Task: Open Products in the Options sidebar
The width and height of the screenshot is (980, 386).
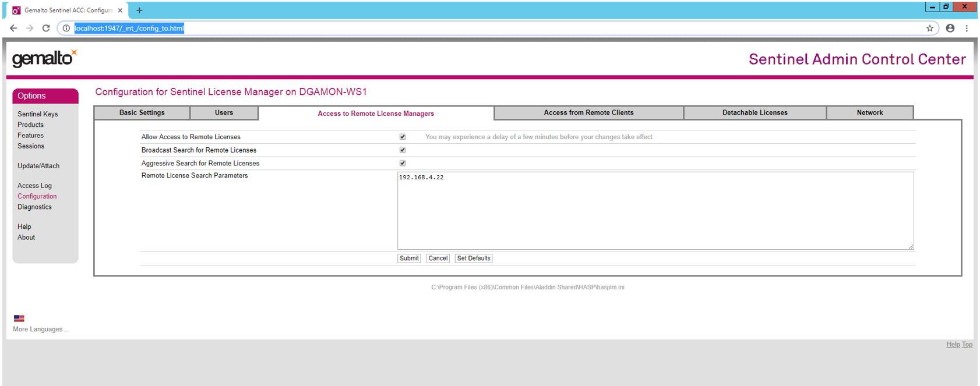Action: (30, 125)
